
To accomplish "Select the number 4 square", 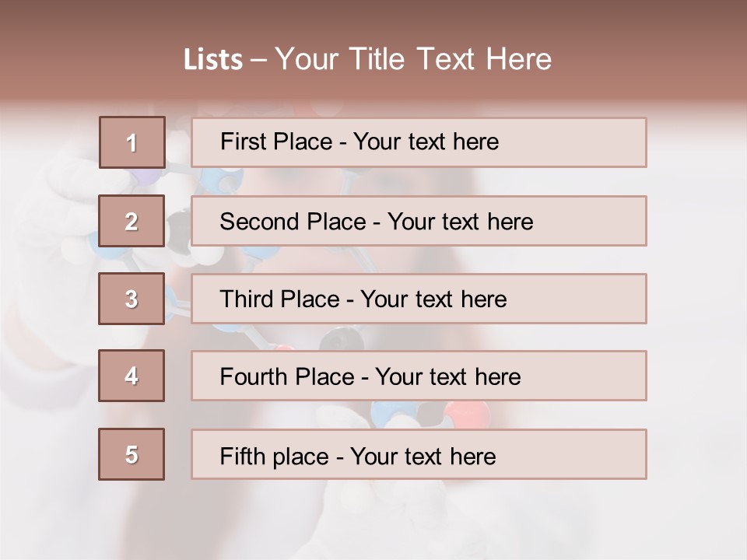I will pos(132,376).
